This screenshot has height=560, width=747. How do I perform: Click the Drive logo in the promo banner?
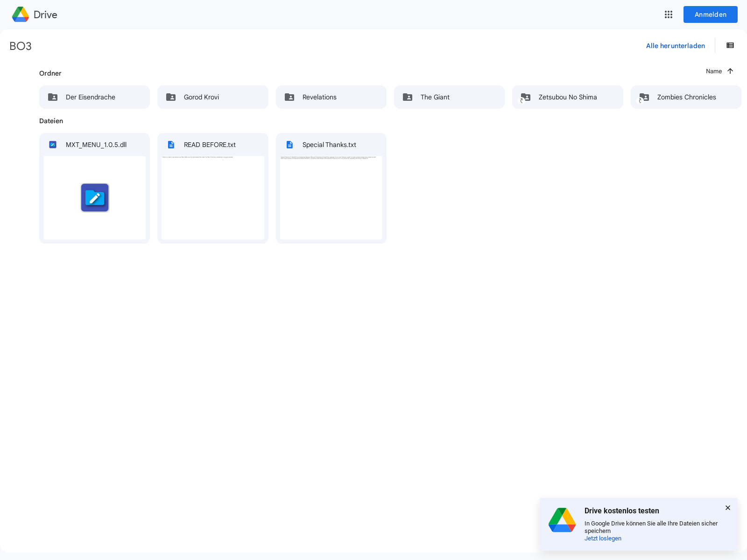pyautogui.click(x=562, y=520)
